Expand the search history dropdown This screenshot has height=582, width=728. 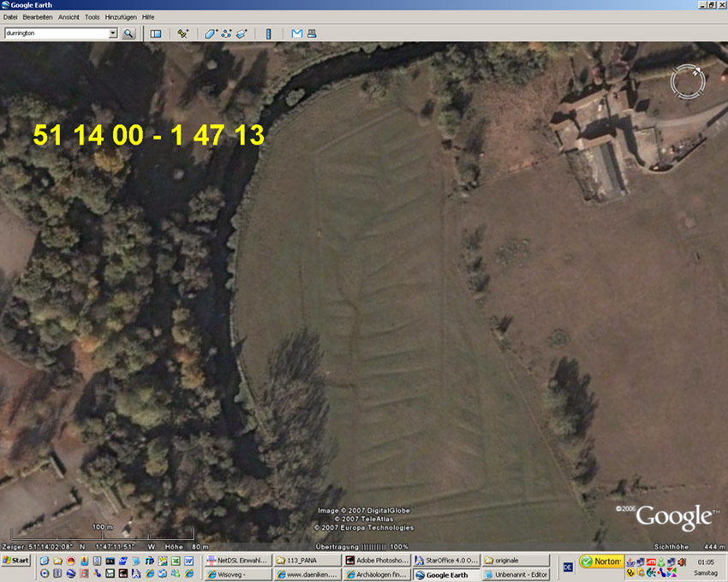pos(112,33)
